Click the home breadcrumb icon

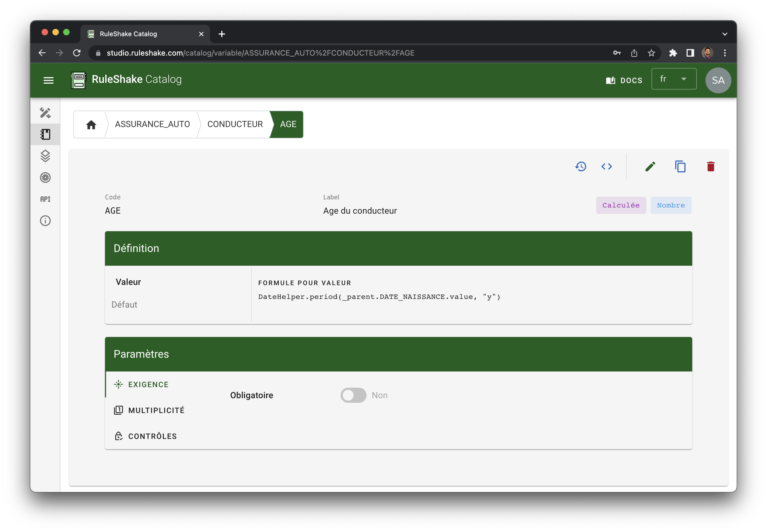[91, 125]
